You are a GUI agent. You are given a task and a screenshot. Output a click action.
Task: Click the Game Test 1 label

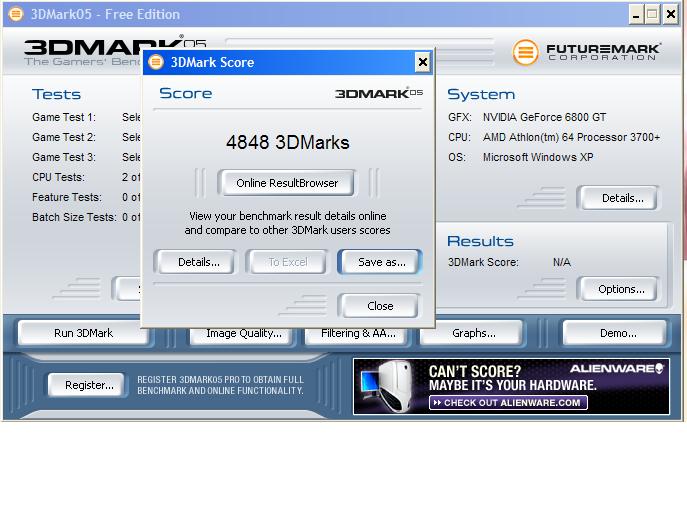(x=64, y=117)
